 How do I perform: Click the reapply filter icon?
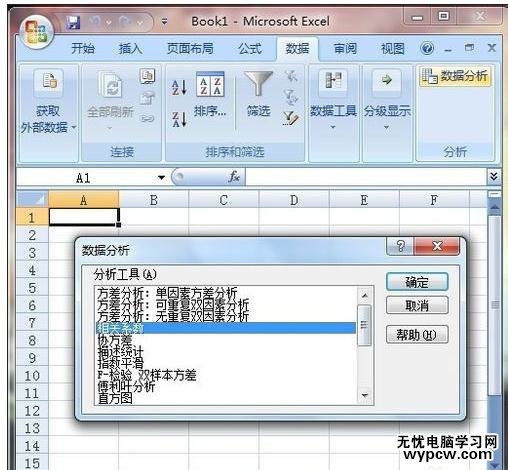click(x=291, y=96)
